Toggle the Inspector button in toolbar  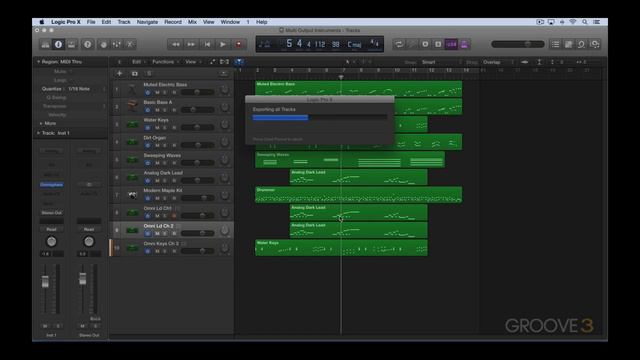click(x=58, y=44)
